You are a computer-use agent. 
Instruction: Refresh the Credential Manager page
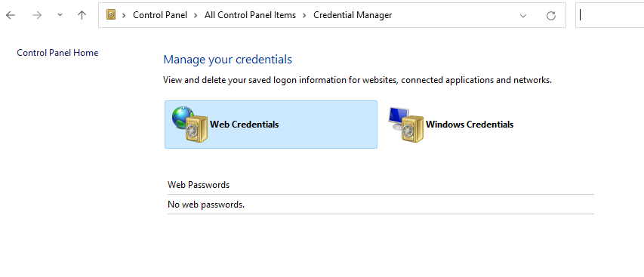click(551, 16)
